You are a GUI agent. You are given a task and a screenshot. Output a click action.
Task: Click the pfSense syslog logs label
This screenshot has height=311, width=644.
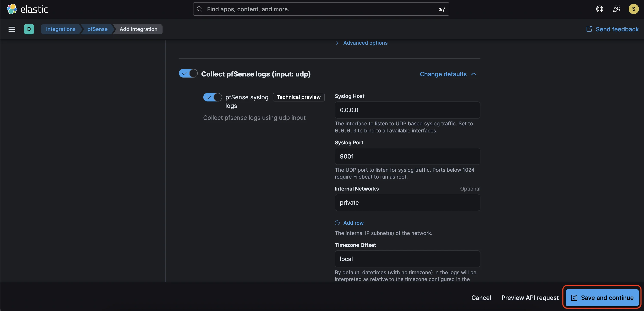[247, 101]
